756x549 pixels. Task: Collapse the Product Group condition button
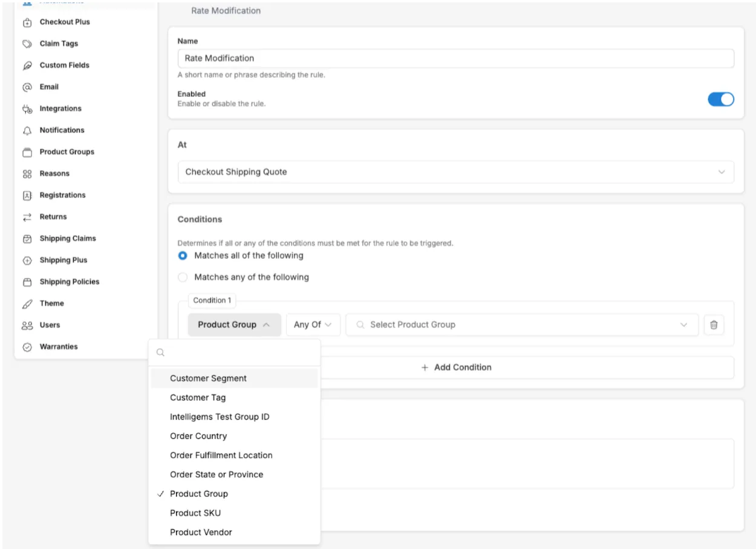[234, 325]
